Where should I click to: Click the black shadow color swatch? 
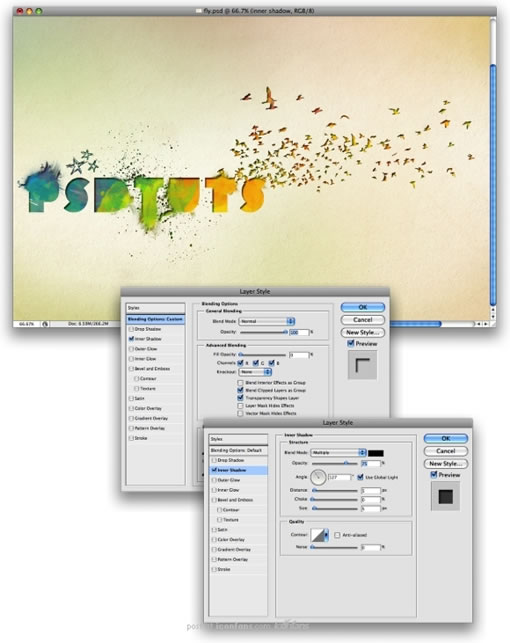click(376, 453)
